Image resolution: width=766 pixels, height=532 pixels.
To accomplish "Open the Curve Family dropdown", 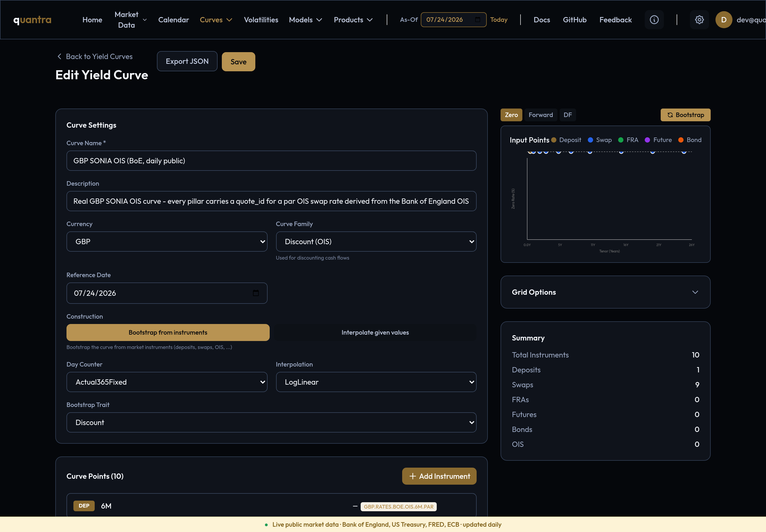I will click(376, 241).
